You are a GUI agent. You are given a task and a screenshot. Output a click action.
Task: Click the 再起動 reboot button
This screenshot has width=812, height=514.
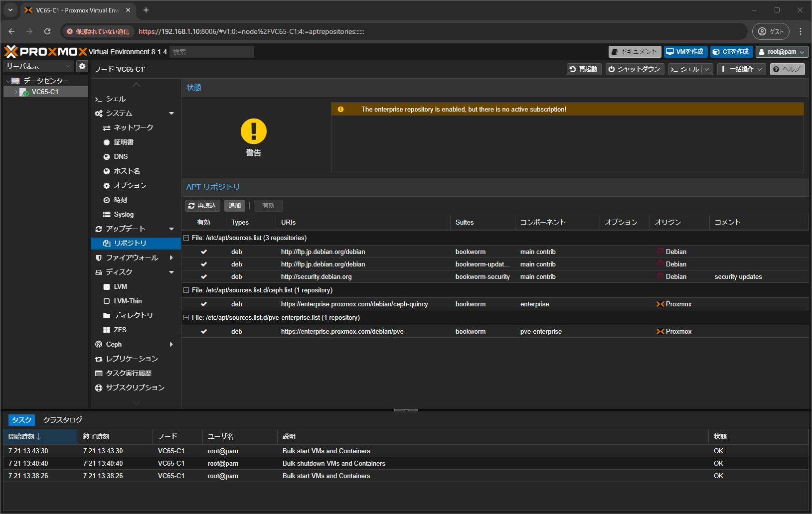[584, 69]
